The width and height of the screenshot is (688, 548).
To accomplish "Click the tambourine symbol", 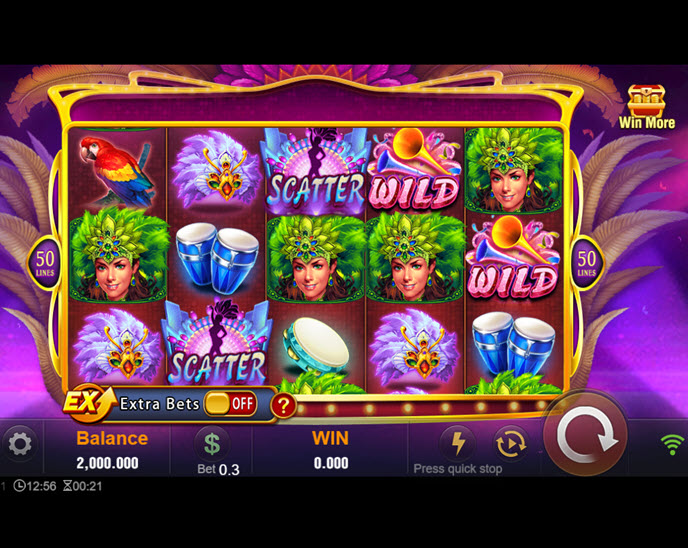I will (315, 344).
